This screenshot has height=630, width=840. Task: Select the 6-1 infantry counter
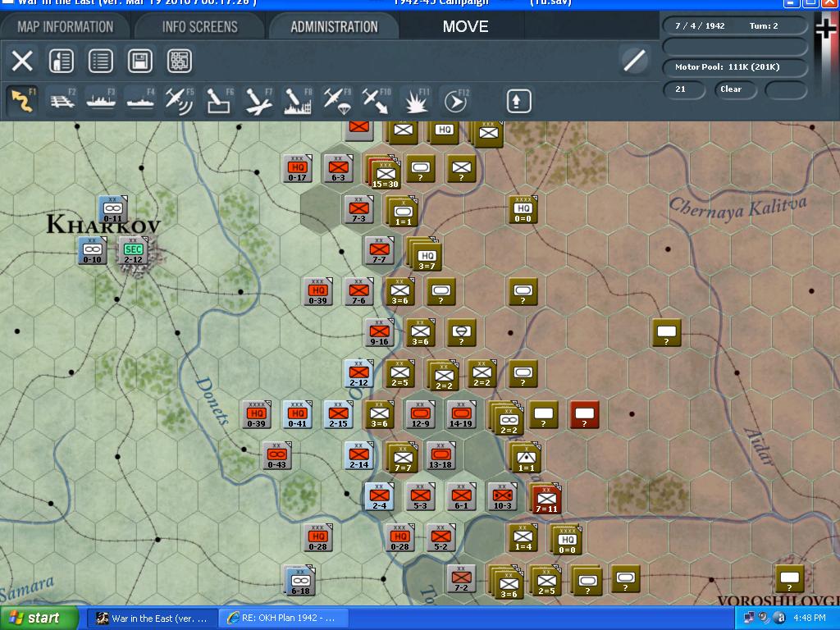coord(461,496)
